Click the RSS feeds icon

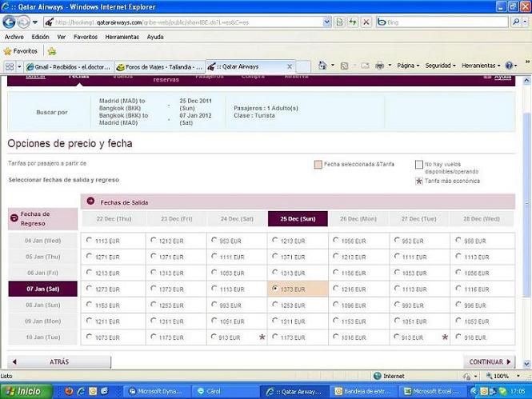(x=344, y=66)
